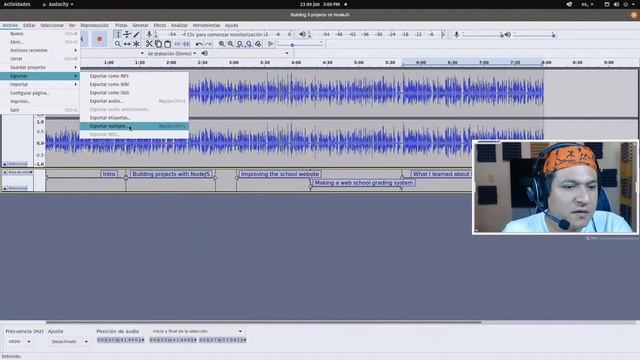Select the Selection (I-beam) tool
The height and width of the screenshot is (360, 640).
tap(118, 34)
